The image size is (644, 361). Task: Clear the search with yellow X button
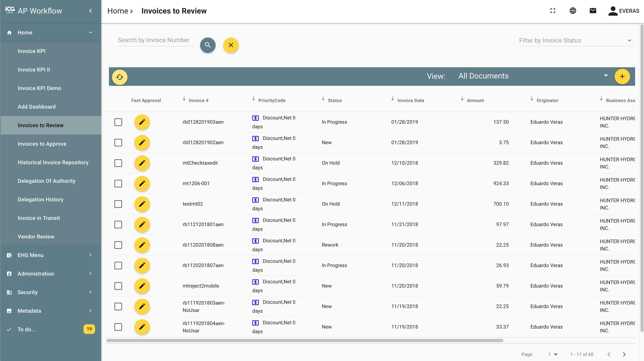coord(231,45)
